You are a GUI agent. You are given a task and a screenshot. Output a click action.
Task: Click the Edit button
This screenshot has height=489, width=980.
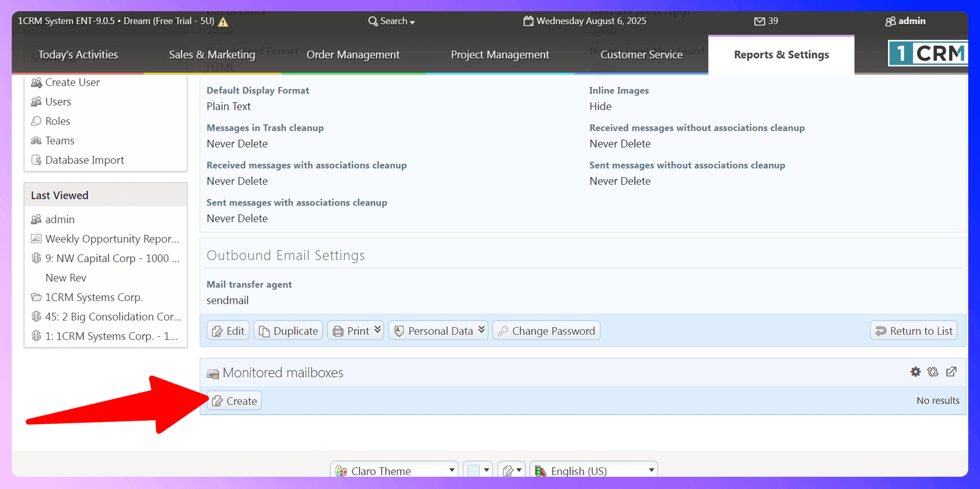click(x=228, y=331)
